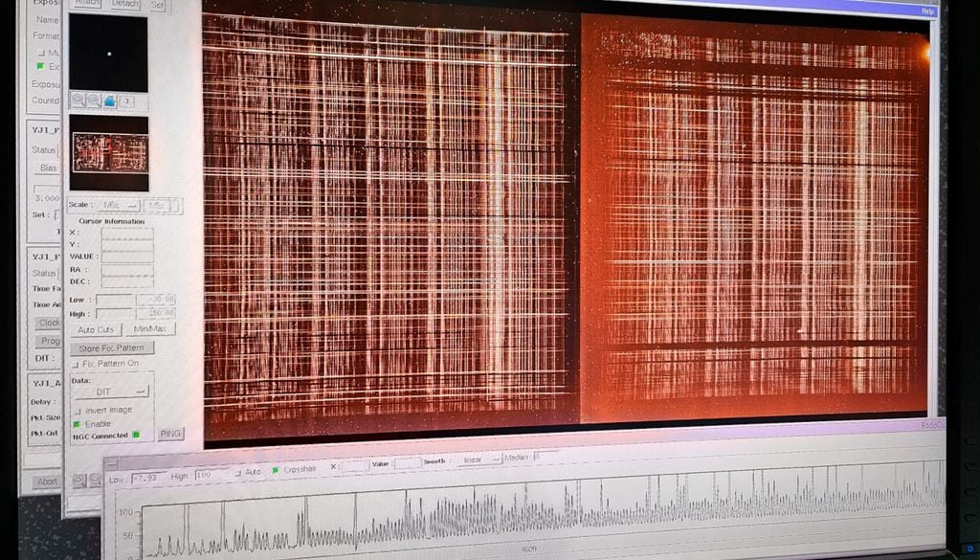Open the Smooth linear dropdown
The image size is (980, 560).
479,460
